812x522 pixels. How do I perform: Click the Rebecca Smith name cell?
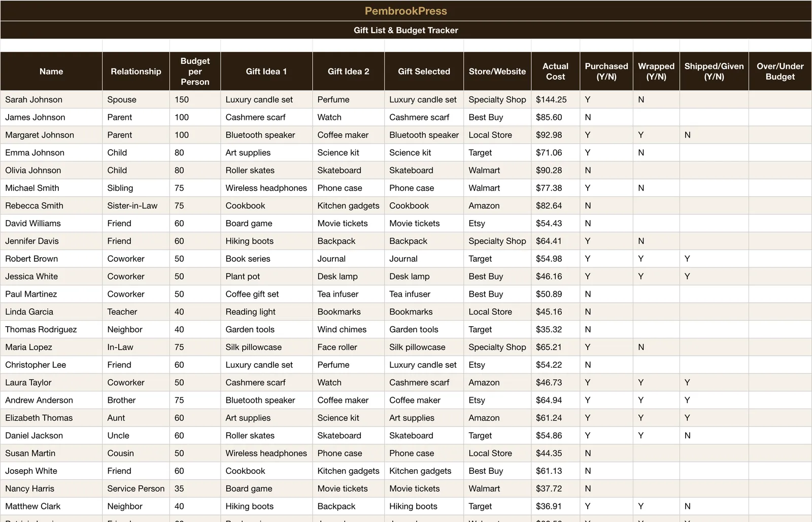tap(51, 205)
